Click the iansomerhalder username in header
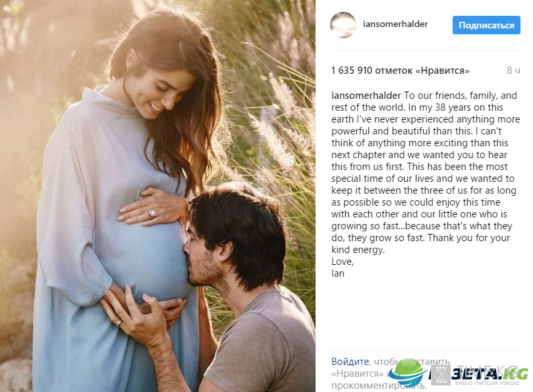Viewport: 533px width, 392px height. pos(395,24)
